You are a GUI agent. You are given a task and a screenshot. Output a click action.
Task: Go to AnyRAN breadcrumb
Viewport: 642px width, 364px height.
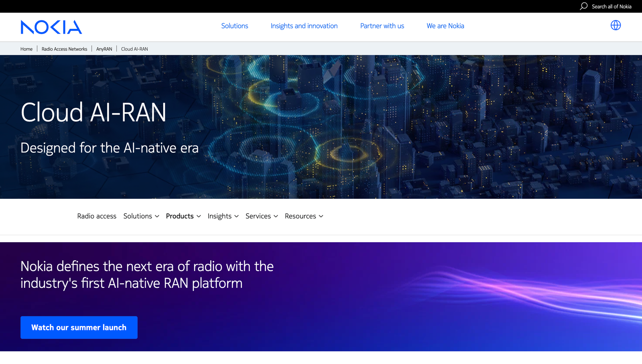point(104,49)
